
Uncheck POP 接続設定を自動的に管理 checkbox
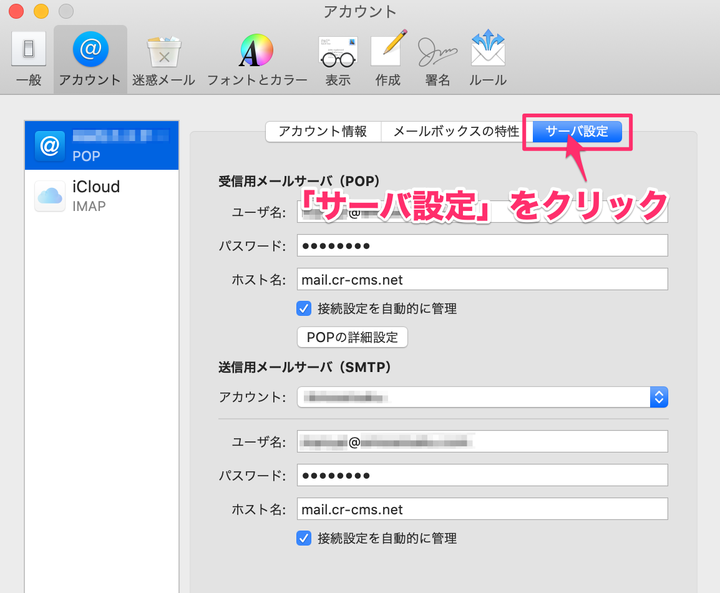[304, 308]
